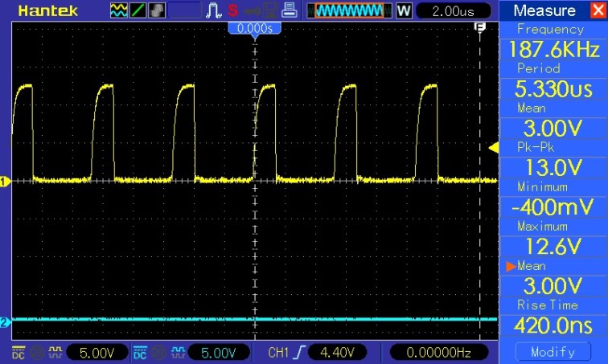608x364 pixels.
Task: Click the red S status icon
Action: (x=232, y=11)
